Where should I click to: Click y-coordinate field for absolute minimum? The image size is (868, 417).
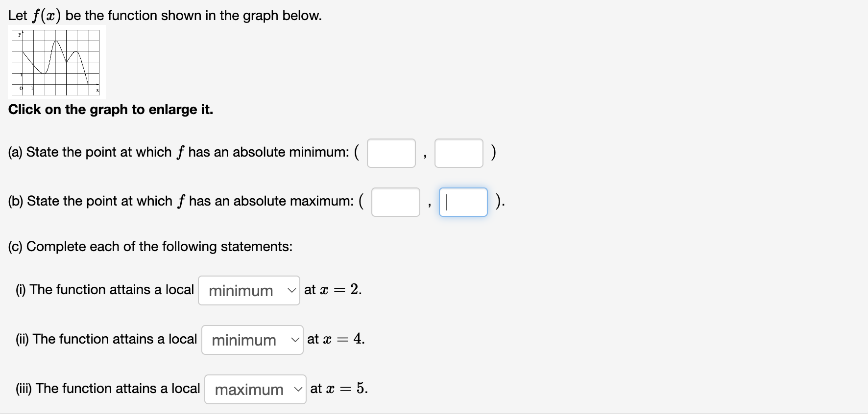(x=458, y=153)
